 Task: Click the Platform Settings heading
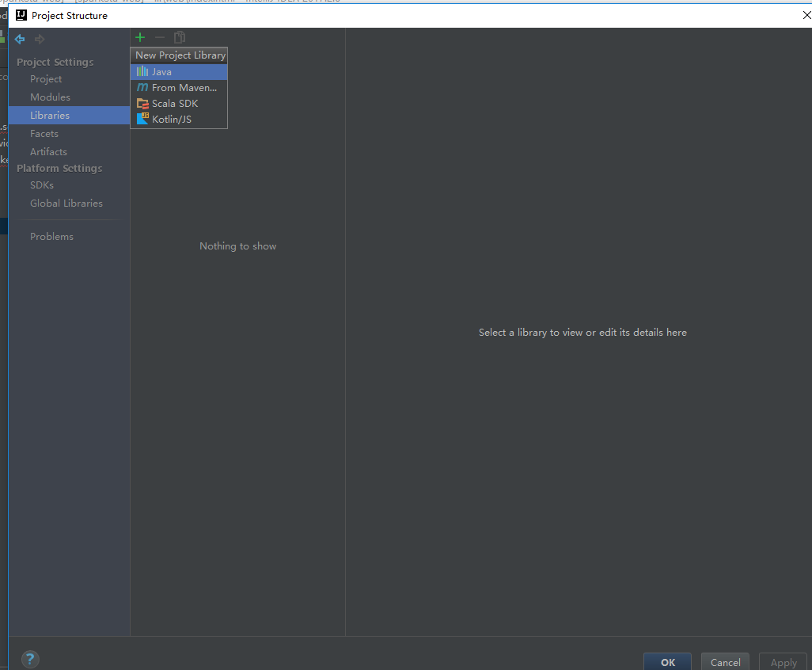coord(59,168)
